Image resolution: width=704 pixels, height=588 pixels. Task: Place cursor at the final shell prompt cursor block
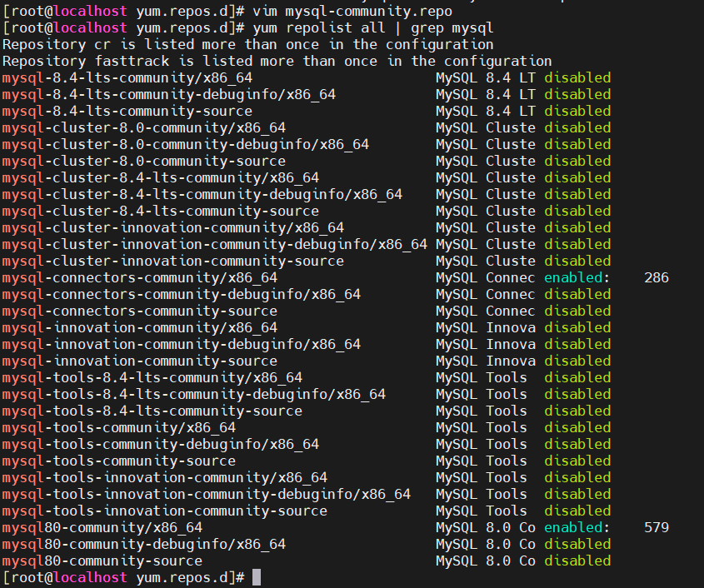[257, 577]
